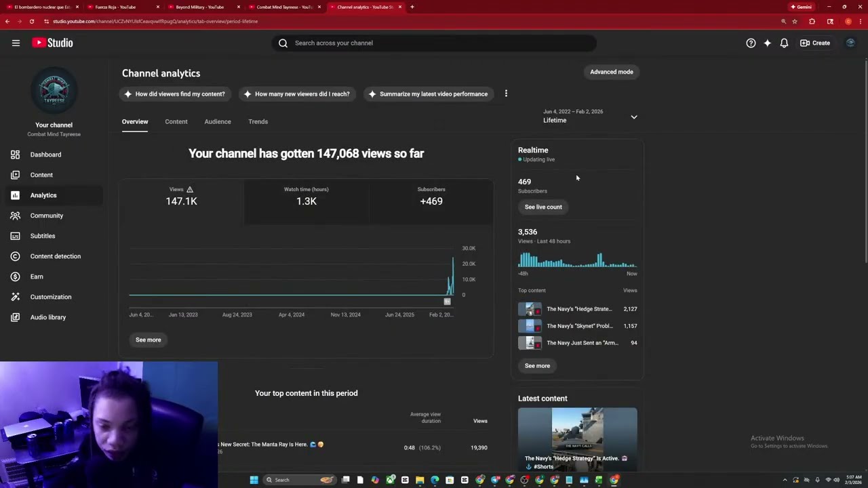Open 'The Navy's "Skynet" Probl...' realtime video
The width and height of the screenshot is (868, 488).
pos(578,326)
